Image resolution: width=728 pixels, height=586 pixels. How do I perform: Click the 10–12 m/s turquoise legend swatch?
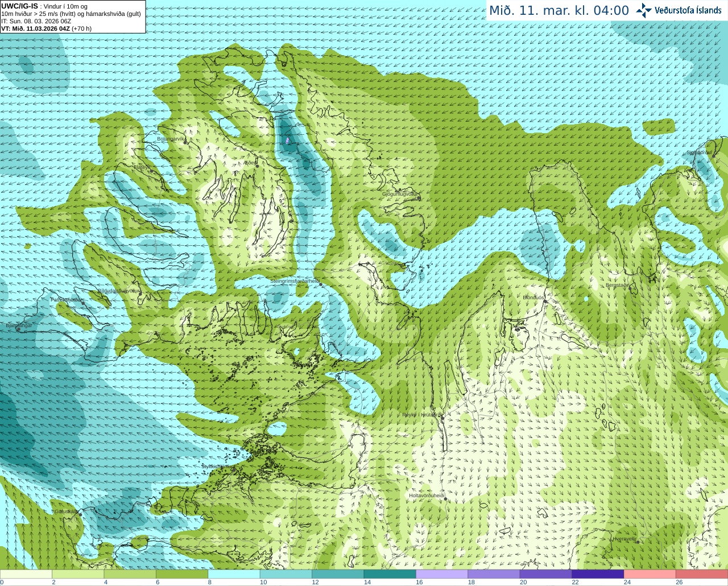(286, 574)
